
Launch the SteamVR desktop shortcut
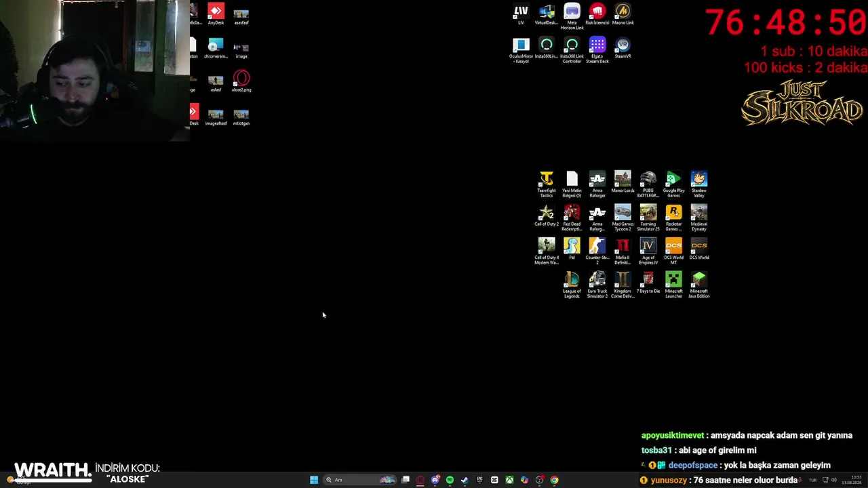[623, 48]
